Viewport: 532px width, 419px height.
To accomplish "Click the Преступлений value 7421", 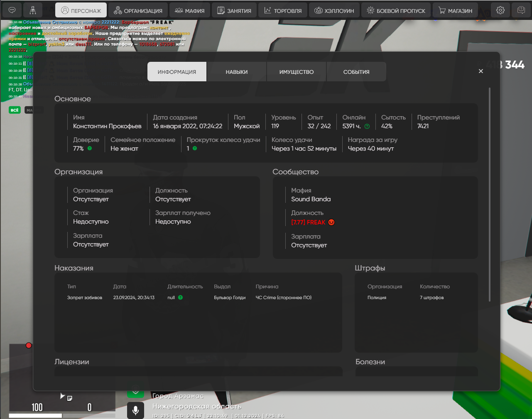I will (x=423, y=126).
